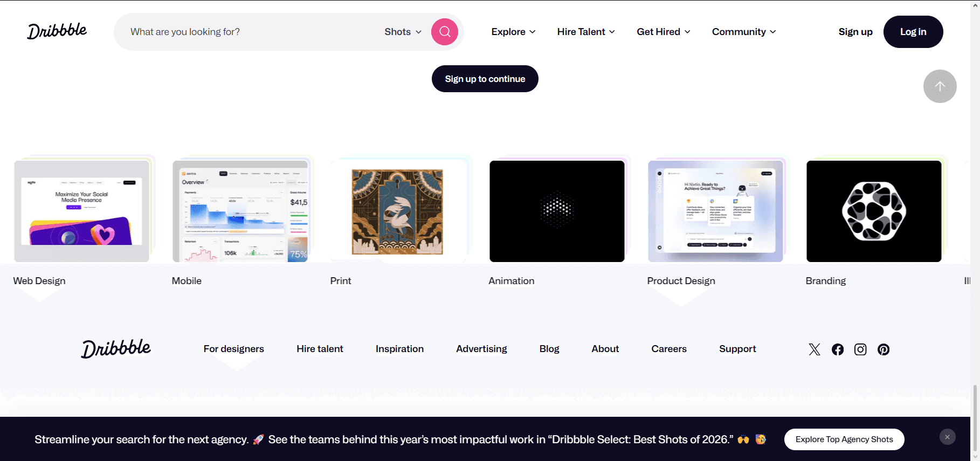Click Explore Top Agency Shots button
The image size is (980, 461).
point(844,439)
